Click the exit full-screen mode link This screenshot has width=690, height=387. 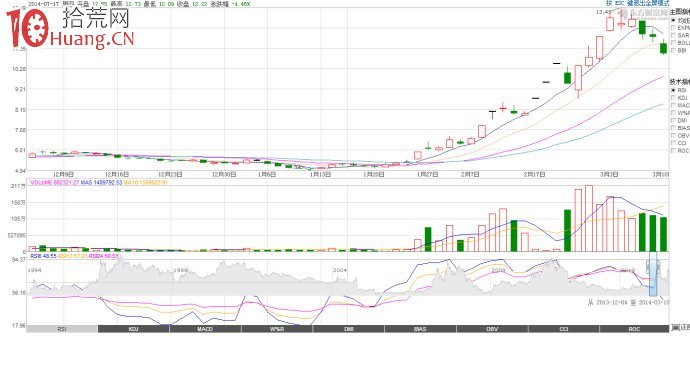(637, 3)
